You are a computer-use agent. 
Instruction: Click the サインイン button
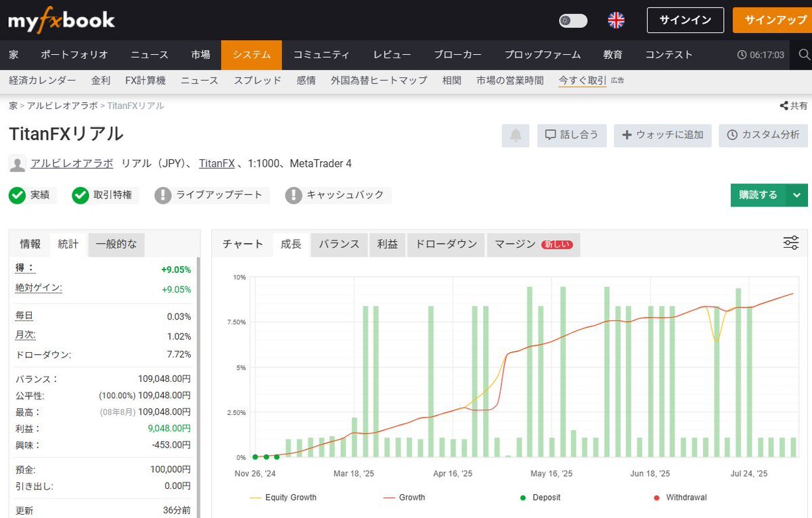(x=685, y=20)
